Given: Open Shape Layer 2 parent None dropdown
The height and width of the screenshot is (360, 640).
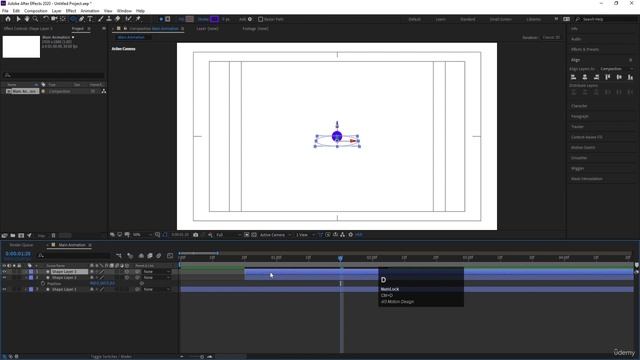Looking at the screenshot, I should pos(156,278).
